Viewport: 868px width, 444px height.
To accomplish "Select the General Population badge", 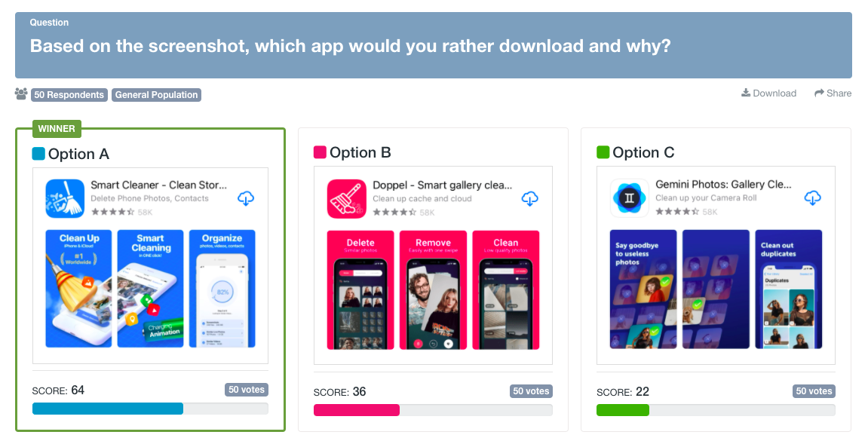I will coord(156,95).
